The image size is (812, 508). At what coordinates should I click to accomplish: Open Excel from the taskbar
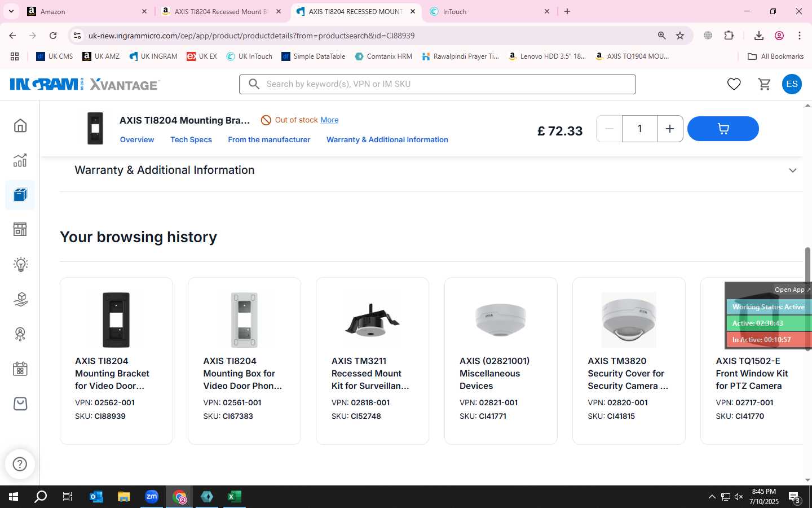pos(235,497)
